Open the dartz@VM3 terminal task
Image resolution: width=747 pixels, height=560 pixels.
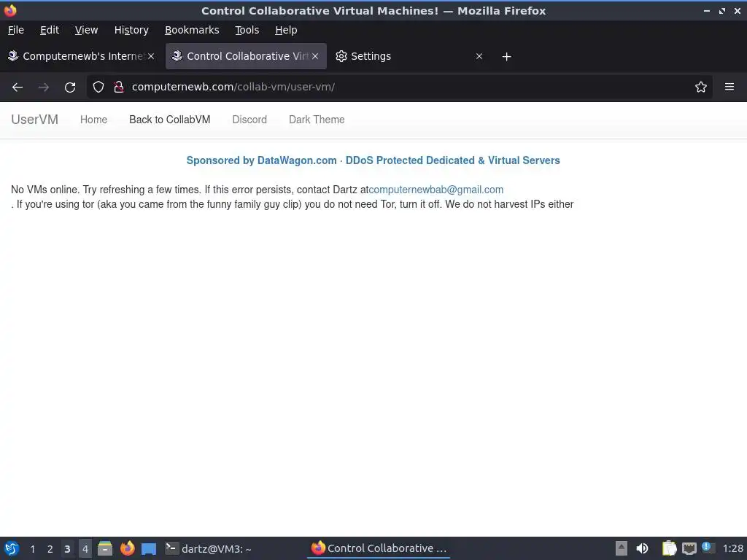tap(209, 548)
